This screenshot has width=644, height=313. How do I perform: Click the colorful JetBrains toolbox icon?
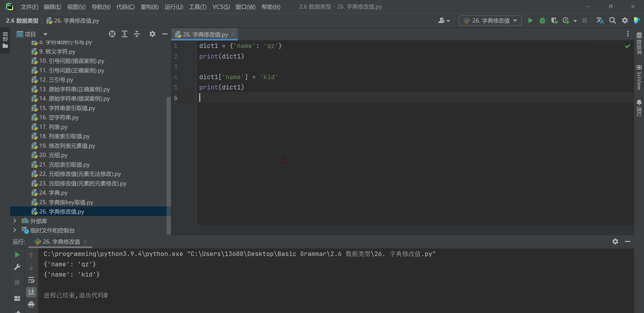click(x=637, y=20)
